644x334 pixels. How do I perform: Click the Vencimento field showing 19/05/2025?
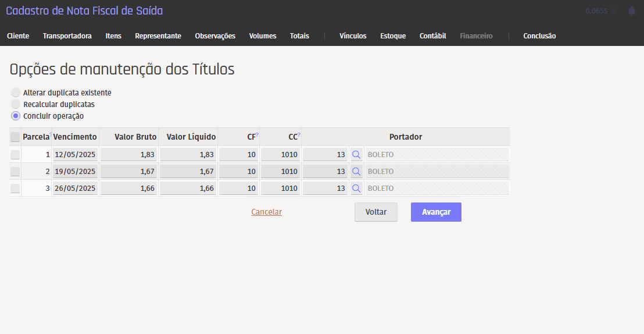[x=75, y=172]
